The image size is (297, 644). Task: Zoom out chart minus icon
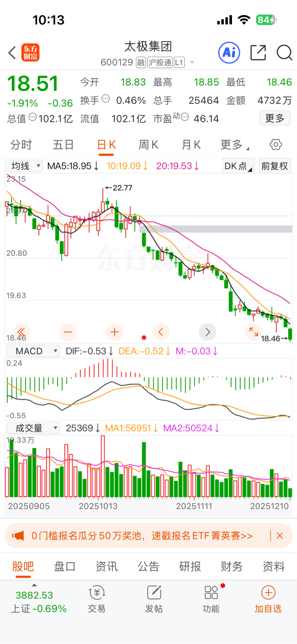[x=68, y=332]
